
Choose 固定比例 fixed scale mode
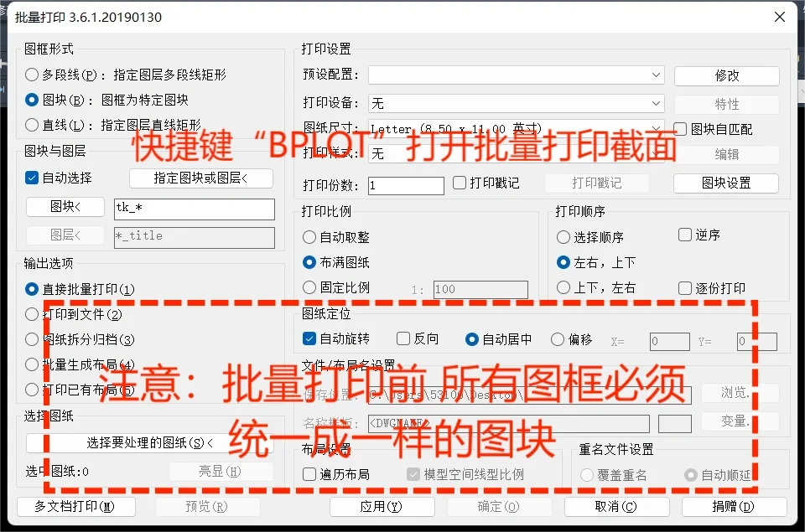click(309, 287)
